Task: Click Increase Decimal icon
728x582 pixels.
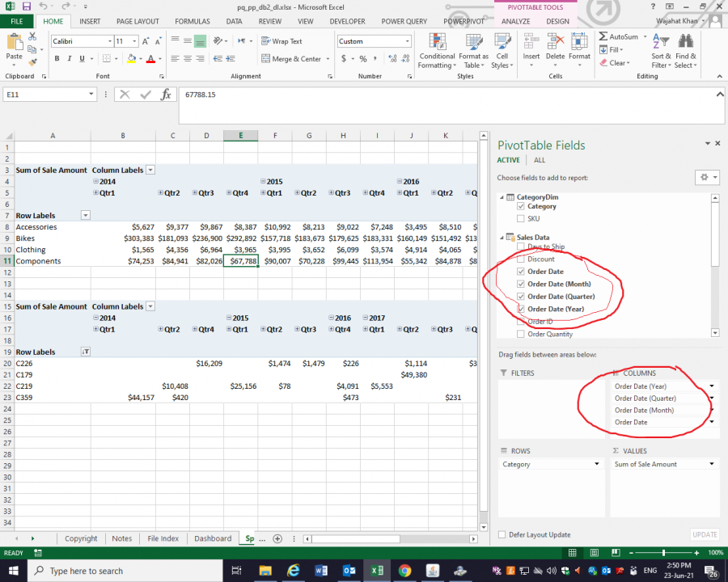Action: click(392, 58)
